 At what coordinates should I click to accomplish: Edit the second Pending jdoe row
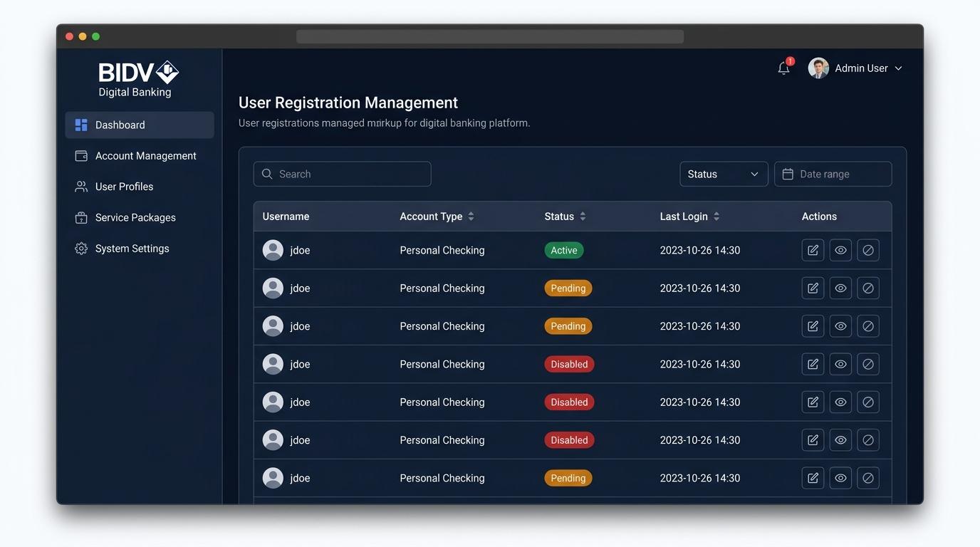813,326
